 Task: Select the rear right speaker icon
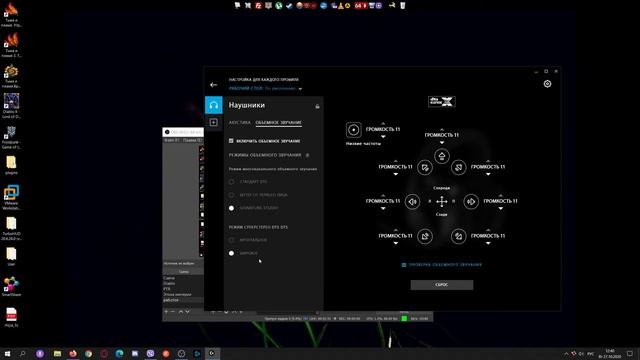pyautogui.click(x=459, y=236)
